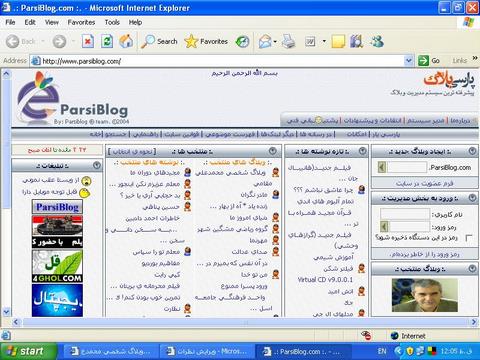This screenshot has width=480, height=360.
Task: Open the Virtual CD v9.0.0.1 link
Action: pos(325,280)
